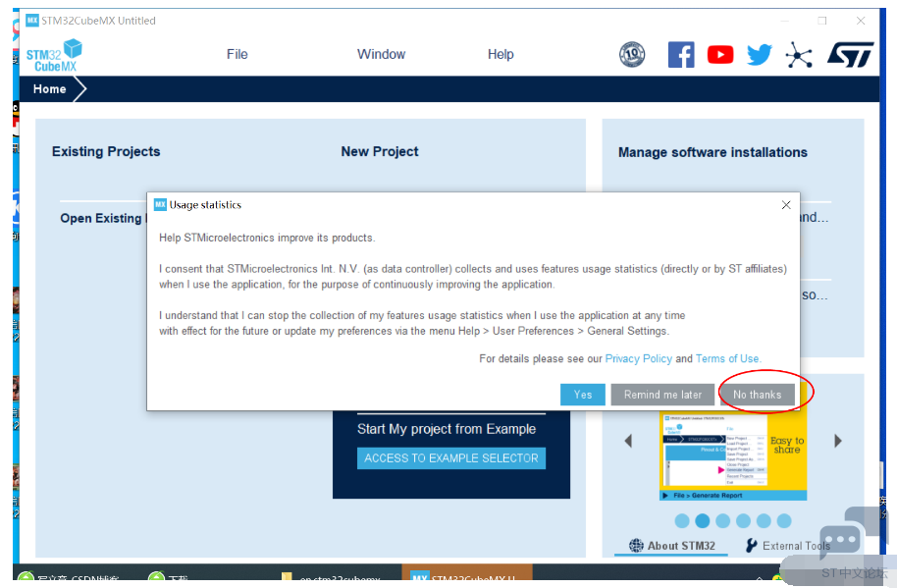The width and height of the screenshot is (897, 588).
Task: Click the STM32CubeMX taskbar button
Action: click(x=467, y=572)
